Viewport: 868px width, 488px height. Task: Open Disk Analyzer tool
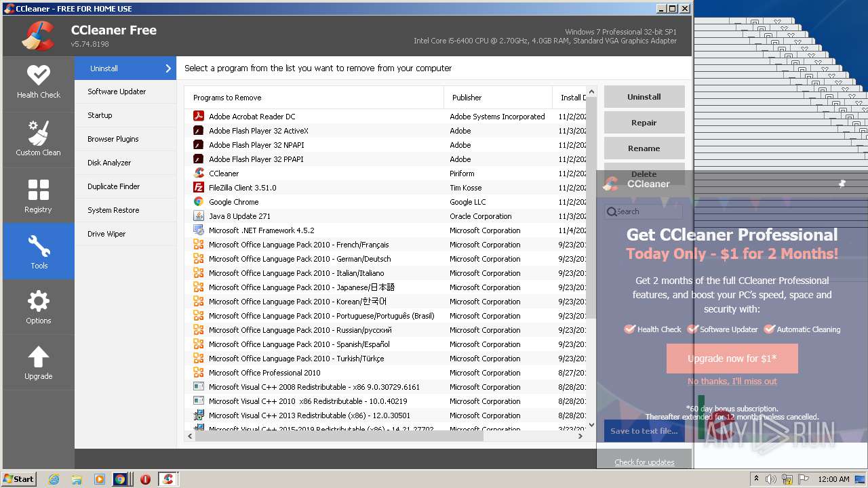[x=125, y=163]
